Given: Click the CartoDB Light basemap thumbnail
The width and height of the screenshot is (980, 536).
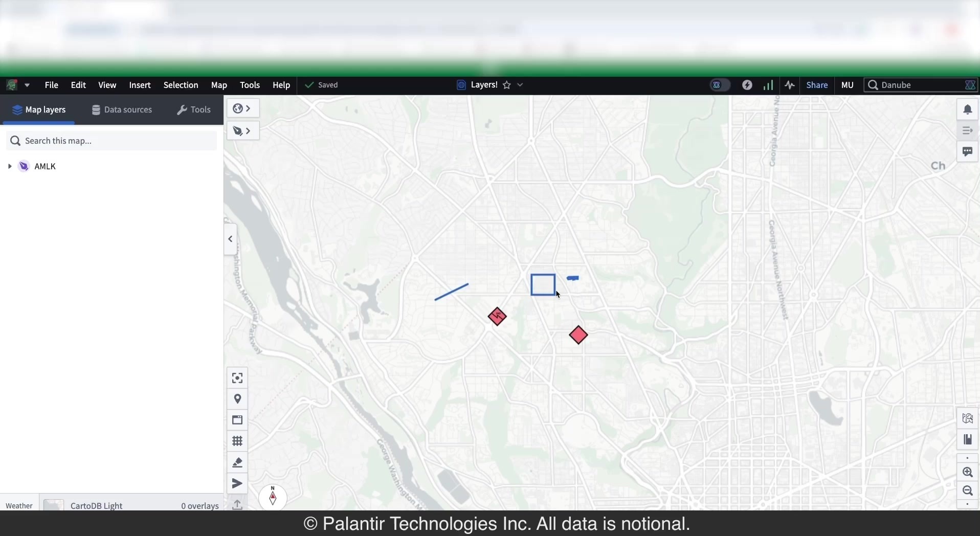Looking at the screenshot, I should 54,505.
